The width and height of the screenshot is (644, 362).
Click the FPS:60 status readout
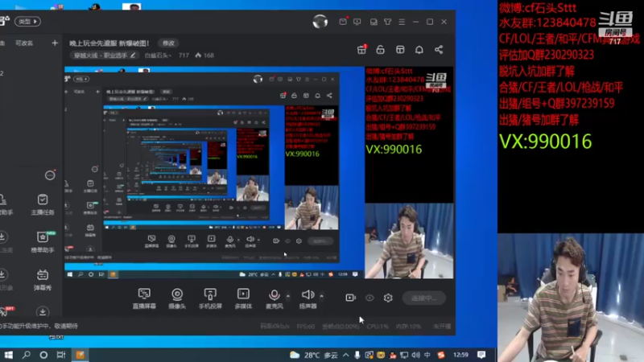click(x=306, y=327)
